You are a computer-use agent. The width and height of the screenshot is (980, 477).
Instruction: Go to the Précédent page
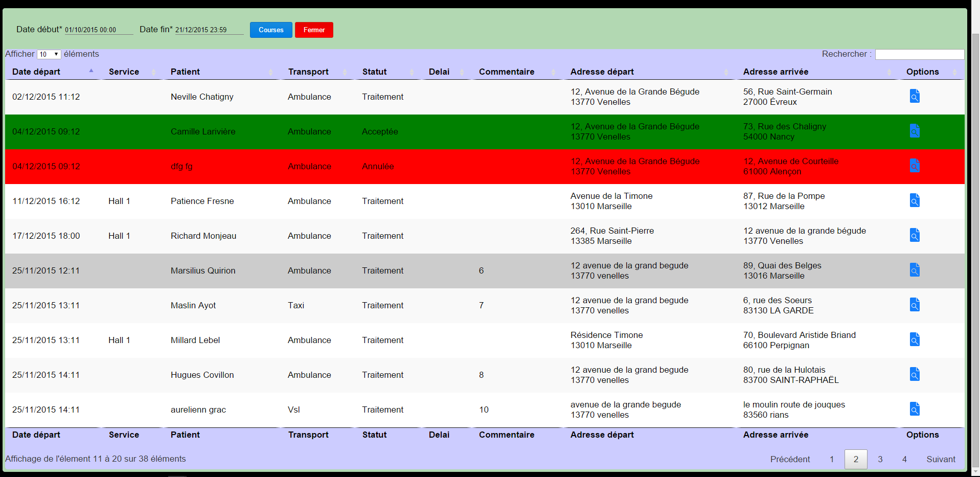[790, 459]
